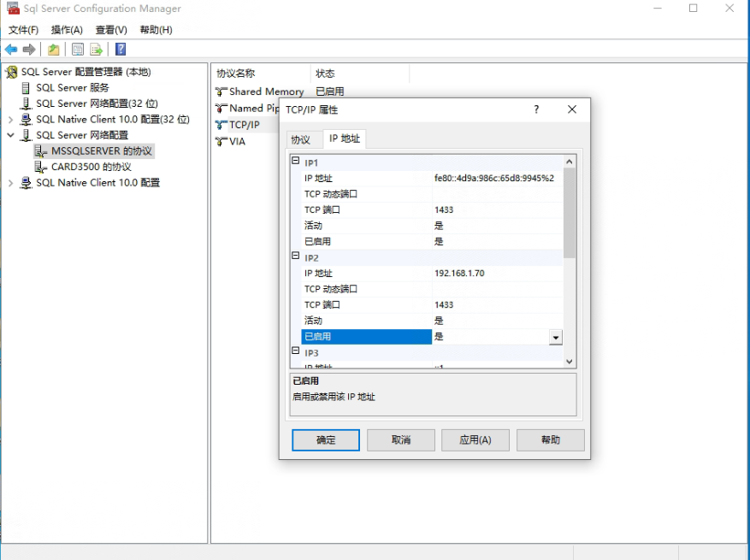Click the SQL Server 配置管理器 root icon
The width and height of the screenshot is (750, 560).
tap(11, 72)
